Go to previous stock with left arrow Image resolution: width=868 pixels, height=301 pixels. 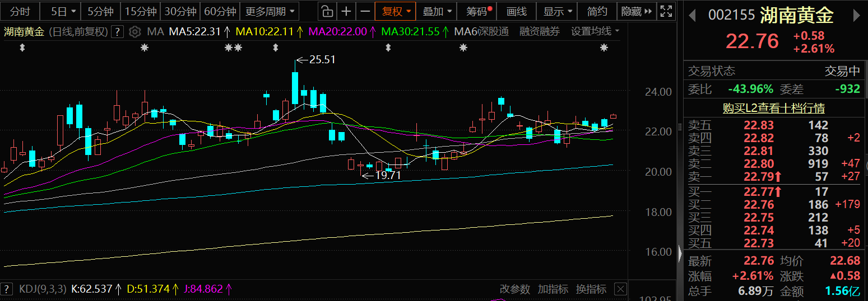click(x=693, y=16)
